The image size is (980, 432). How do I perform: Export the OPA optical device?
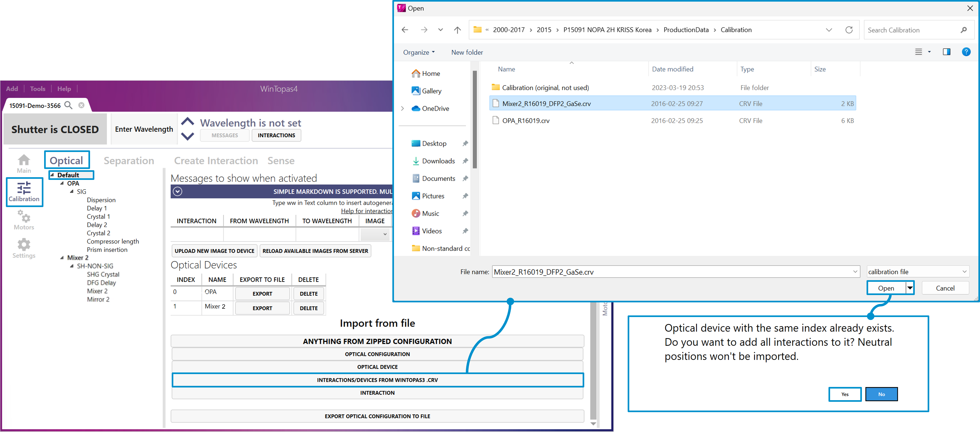[x=262, y=293]
